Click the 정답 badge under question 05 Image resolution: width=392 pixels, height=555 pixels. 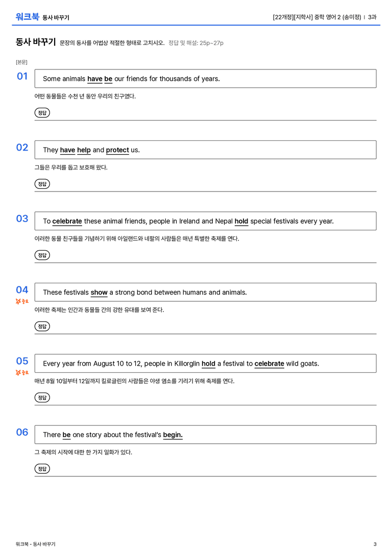42,398
